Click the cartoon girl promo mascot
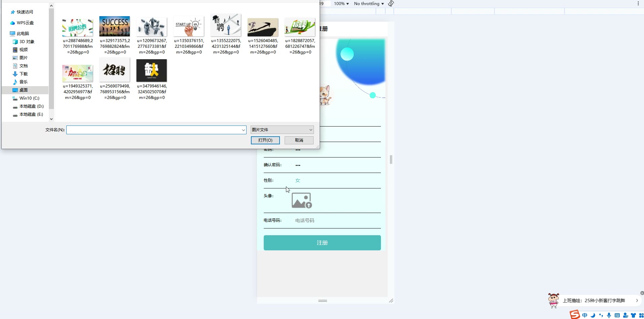Viewport: 644px width, 319px height. [553, 300]
